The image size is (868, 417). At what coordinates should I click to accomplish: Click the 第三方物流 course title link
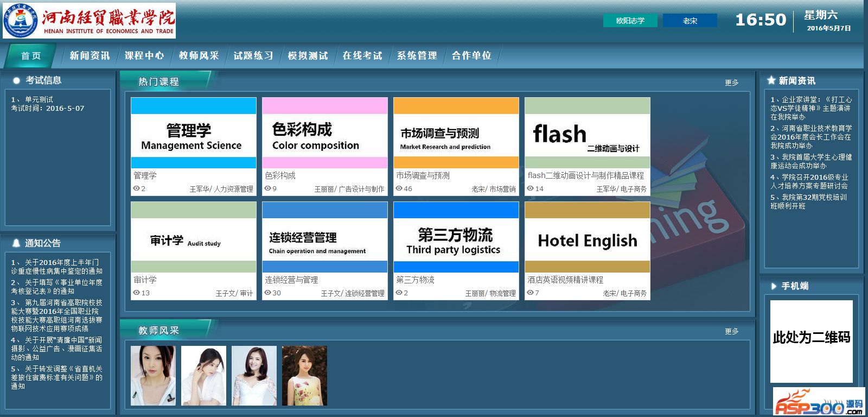pos(415,280)
